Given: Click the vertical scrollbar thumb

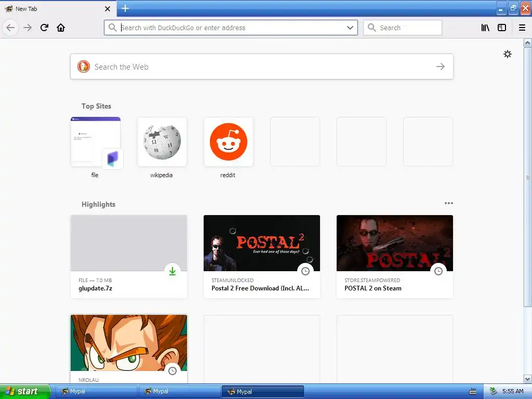Looking at the screenshot, I should pos(527,177).
